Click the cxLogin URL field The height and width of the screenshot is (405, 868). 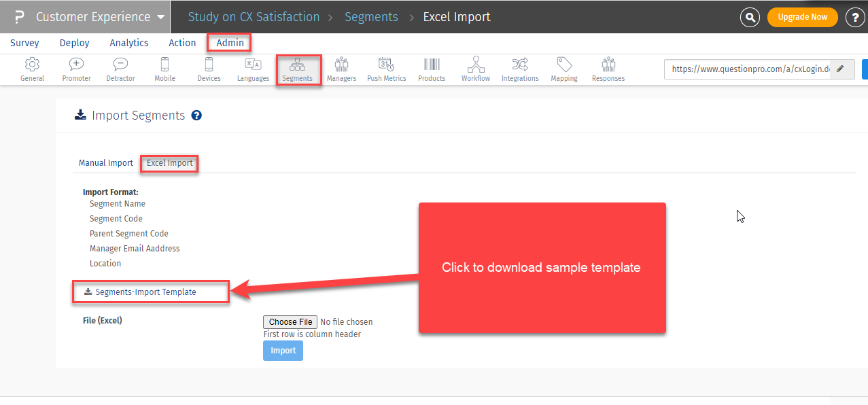pyautogui.click(x=748, y=69)
